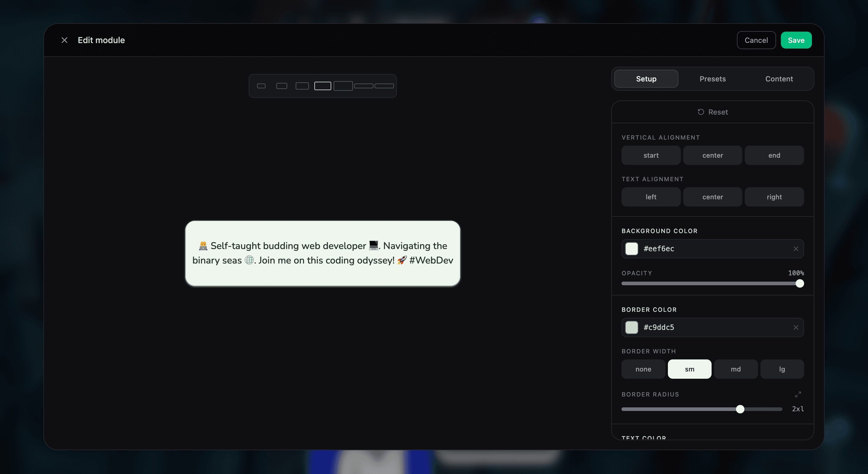The width and height of the screenshot is (868, 474).
Task: Clear the border color with its X icon
Action: 796,327
